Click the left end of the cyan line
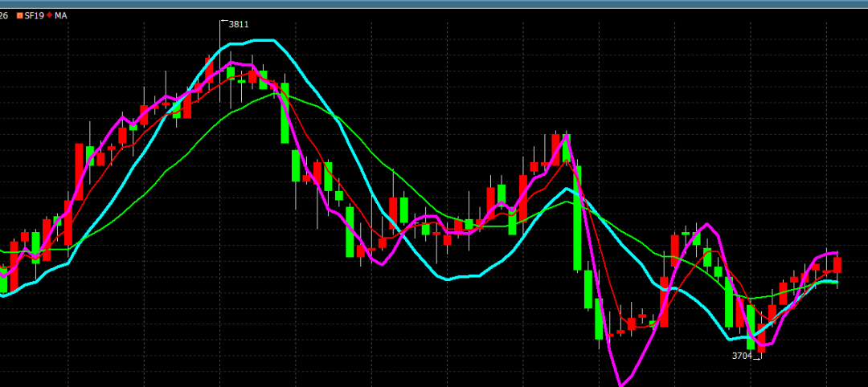 (x=2, y=295)
